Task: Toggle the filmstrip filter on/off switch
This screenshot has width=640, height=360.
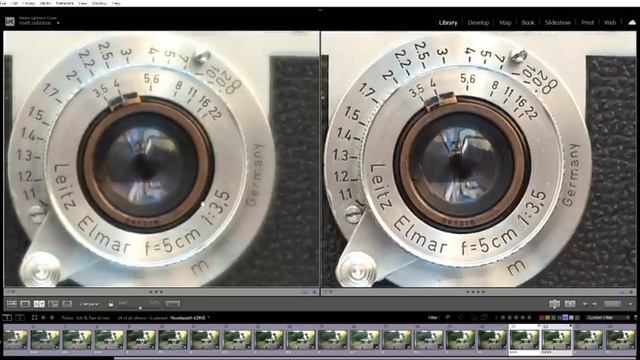Action: 635,318
